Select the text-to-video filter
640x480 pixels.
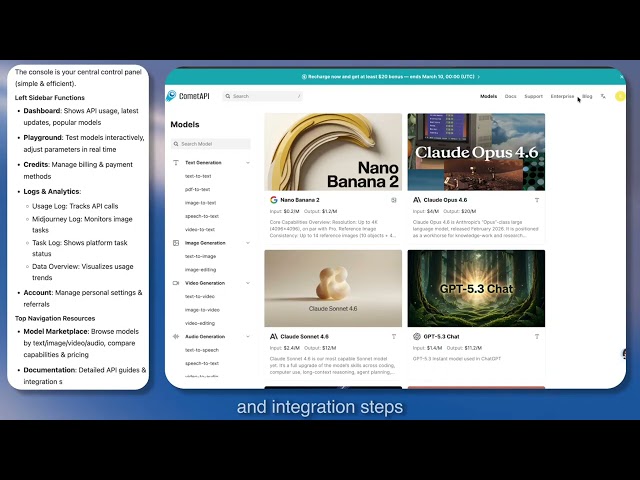[x=200, y=296]
